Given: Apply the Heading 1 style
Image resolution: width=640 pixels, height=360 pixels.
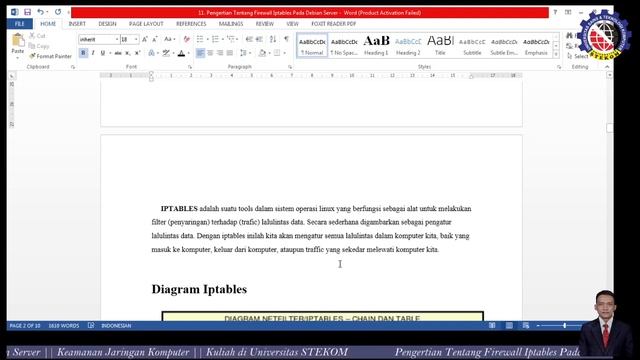Looking at the screenshot, I should pyautogui.click(x=376, y=46).
